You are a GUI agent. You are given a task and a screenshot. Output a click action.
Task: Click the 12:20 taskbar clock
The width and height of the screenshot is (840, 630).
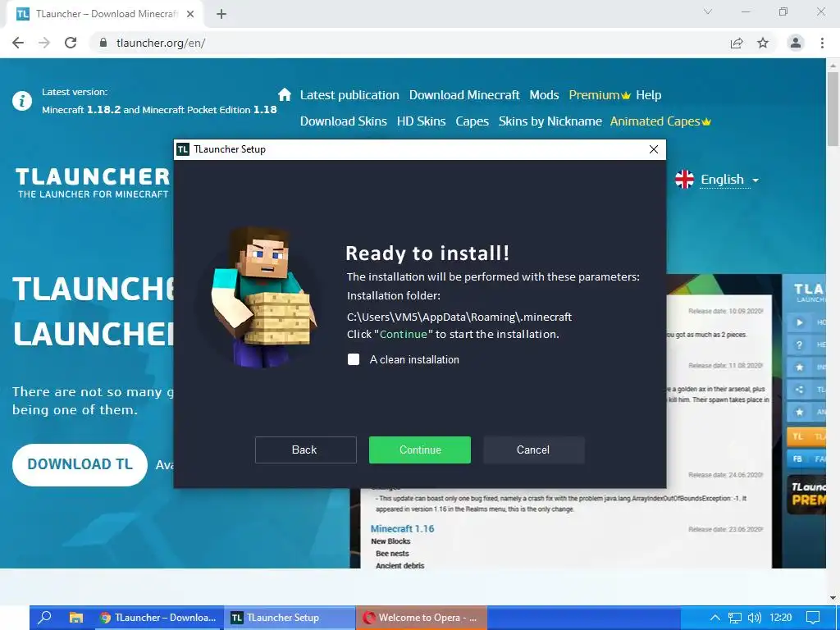click(x=780, y=618)
